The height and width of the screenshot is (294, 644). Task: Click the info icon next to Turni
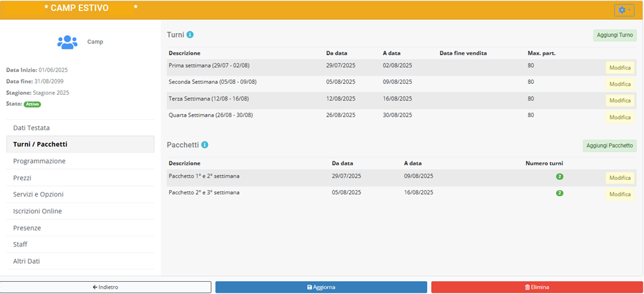190,35
